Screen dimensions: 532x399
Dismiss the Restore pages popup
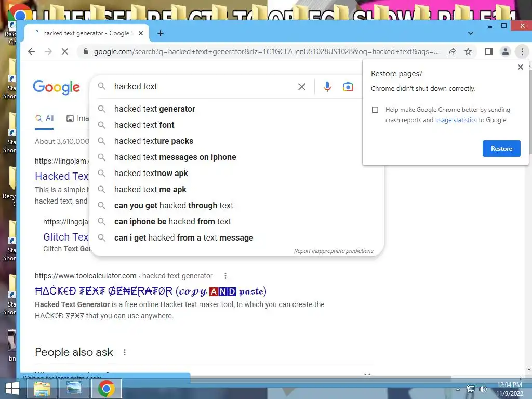tap(521, 67)
